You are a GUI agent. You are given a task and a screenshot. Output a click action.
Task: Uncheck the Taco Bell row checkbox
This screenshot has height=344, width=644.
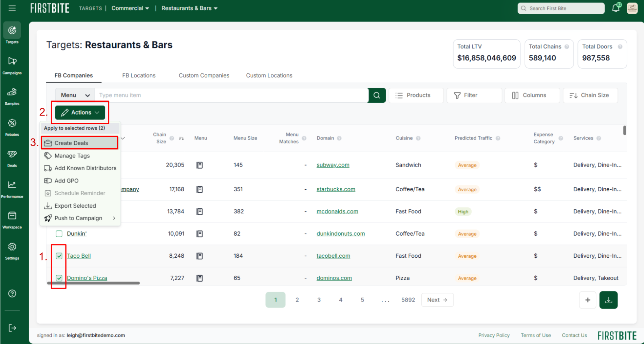tap(59, 256)
